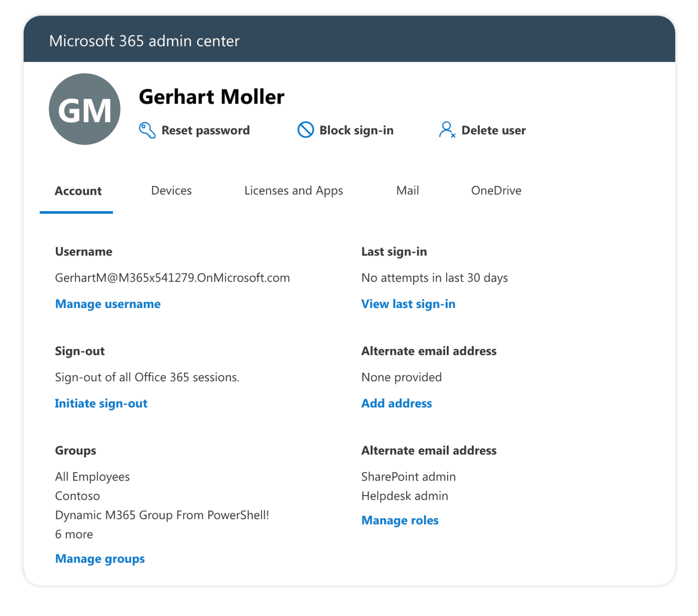Screen dimensions: 698x616
Task: Open Gerhart Moller's GM avatar
Action: point(84,109)
